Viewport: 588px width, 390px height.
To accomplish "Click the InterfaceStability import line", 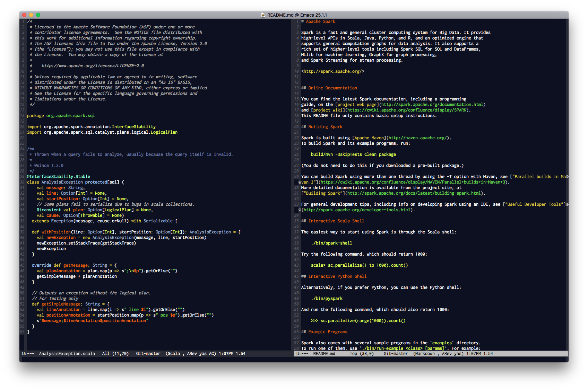I will 91,127.
